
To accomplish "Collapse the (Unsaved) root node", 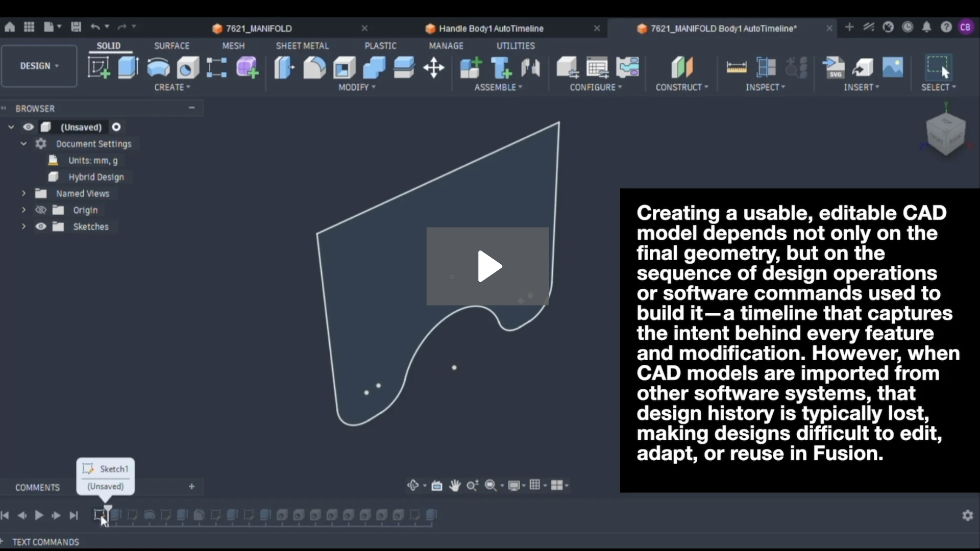I will (x=11, y=127).
